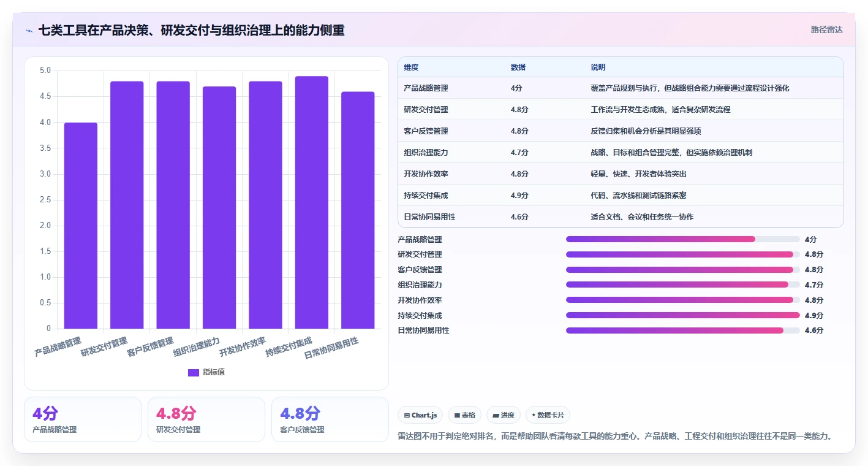Click the 持续交付集成 bar in chart

coord(312,202)
